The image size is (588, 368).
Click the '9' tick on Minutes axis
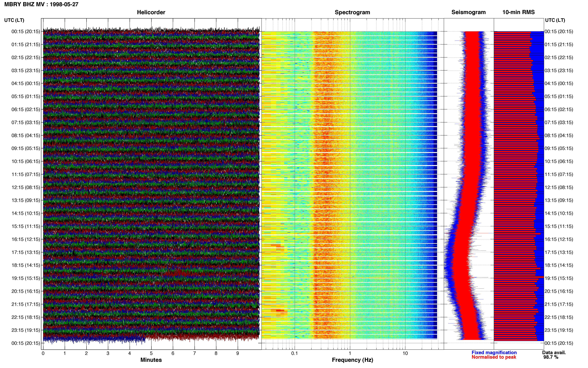tap(238, 353)
